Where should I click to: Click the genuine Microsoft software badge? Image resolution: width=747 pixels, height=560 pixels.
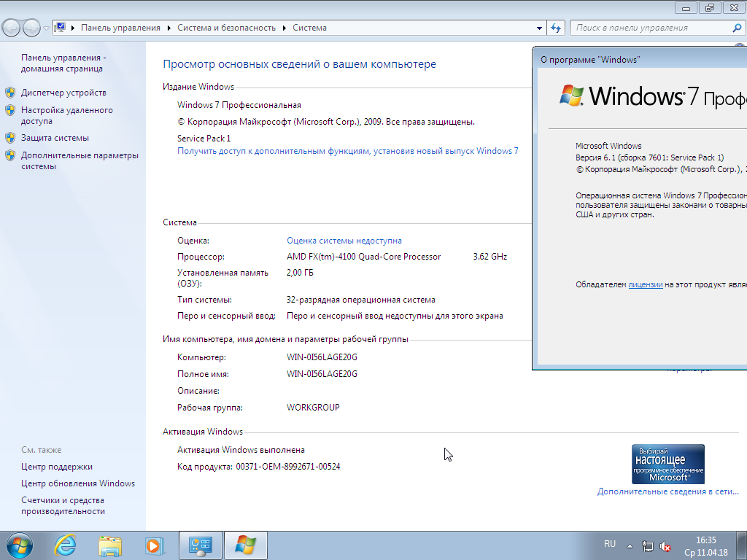click(x=668, y=464)
